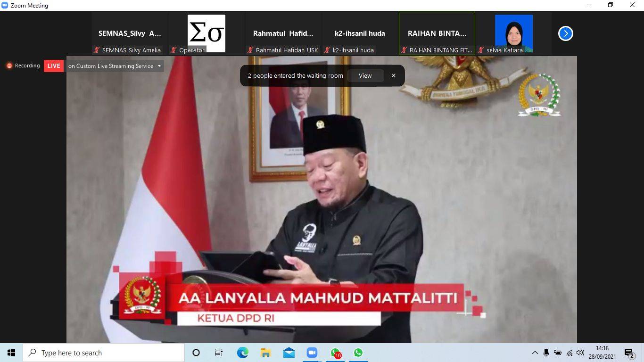The width and height of the screenshot is (644, 362).
Task: Click the Recording status indicator
Action: [x=23, y=66]
